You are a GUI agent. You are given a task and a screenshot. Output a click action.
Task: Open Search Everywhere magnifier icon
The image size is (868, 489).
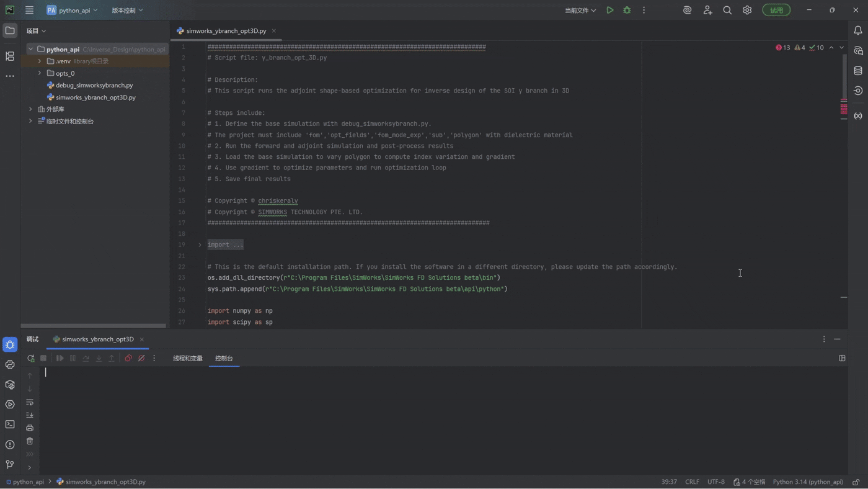727,10
